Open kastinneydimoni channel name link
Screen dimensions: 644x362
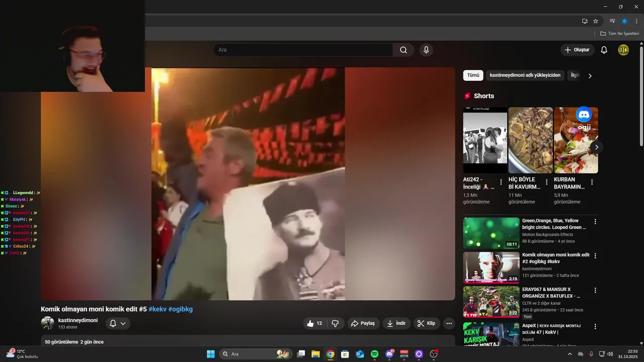(x=78, y=320)
